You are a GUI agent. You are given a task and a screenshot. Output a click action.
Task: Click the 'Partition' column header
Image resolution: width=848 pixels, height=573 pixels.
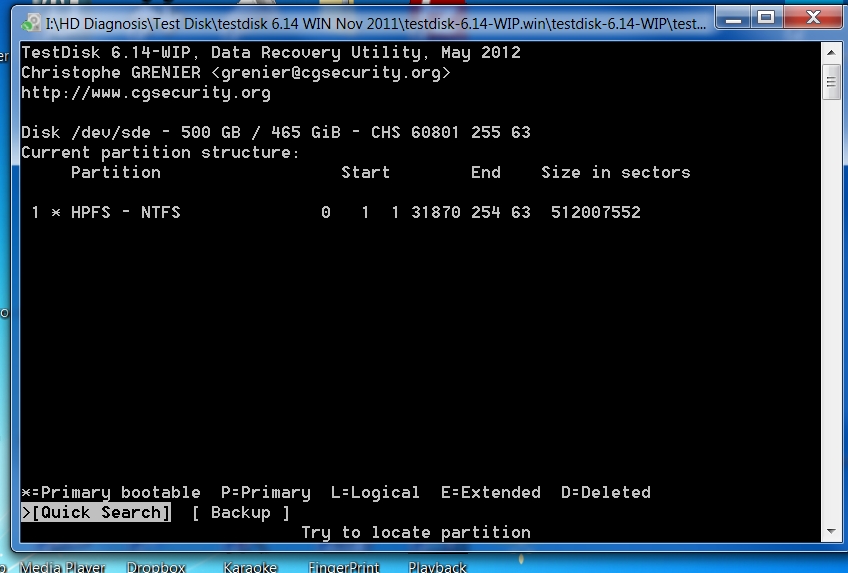click(116, 172)
